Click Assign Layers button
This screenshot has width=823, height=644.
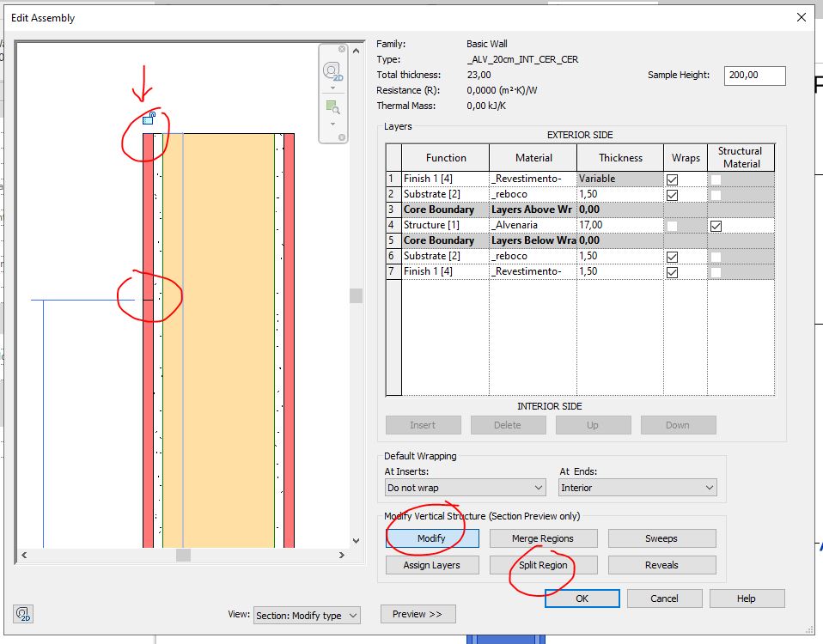coord(432,565)
